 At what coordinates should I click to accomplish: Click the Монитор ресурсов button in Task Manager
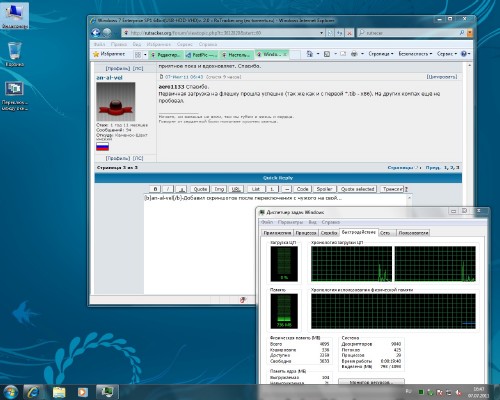pyautogui.click(x=371, y=382)
